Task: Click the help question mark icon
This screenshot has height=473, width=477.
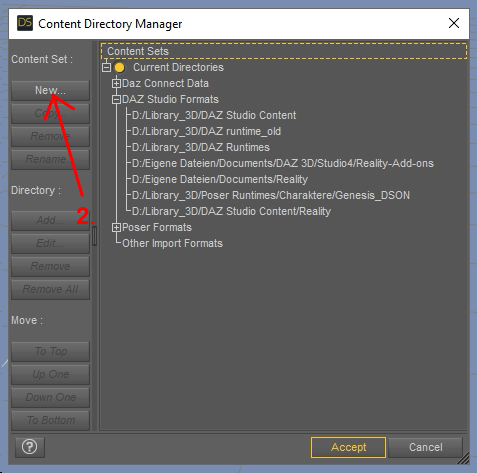Action: pos(30,447)
